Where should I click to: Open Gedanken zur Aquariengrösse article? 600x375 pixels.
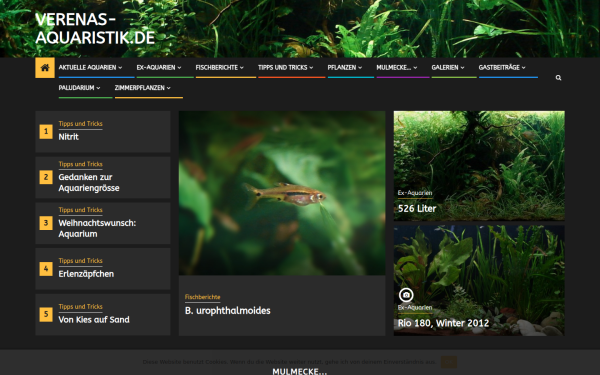tap(89, 183)
